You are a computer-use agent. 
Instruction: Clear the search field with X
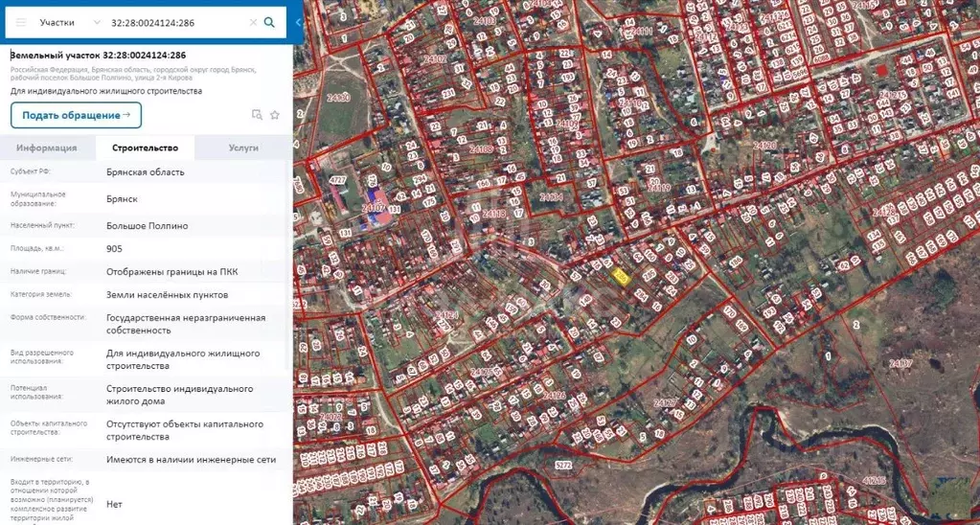[253, 22]
